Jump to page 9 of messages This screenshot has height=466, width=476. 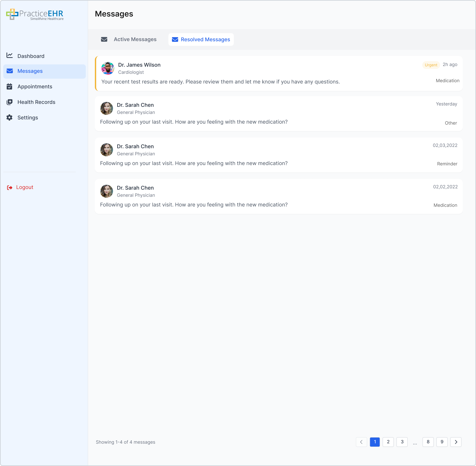(442, 442)
